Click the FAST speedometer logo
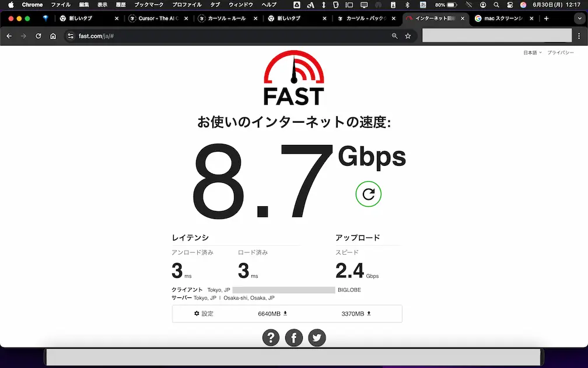Viewport: 588px width, 368px height. [x=293, y=78]
